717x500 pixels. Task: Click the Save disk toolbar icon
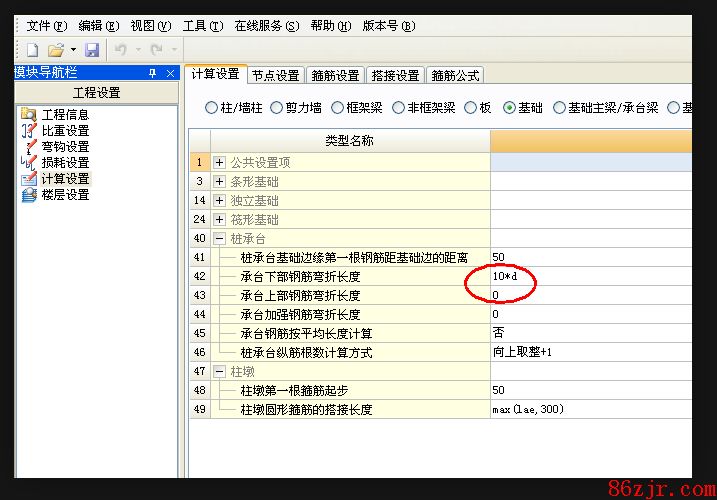click(91, 50)
